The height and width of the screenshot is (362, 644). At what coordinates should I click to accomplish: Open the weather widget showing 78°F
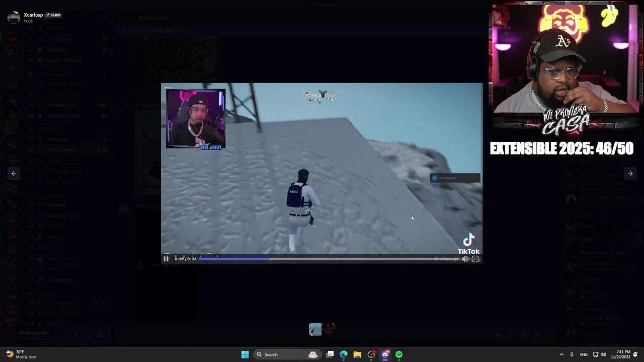21,354
